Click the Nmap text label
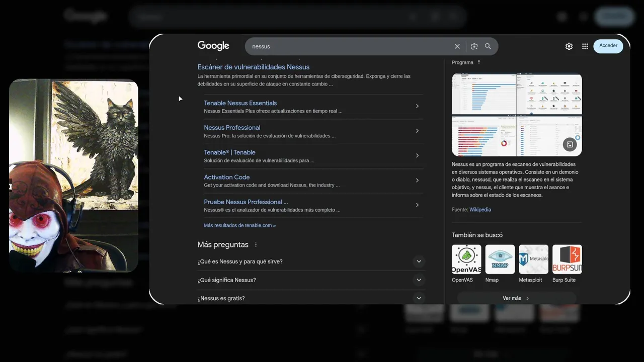 (x=492, y=280)
